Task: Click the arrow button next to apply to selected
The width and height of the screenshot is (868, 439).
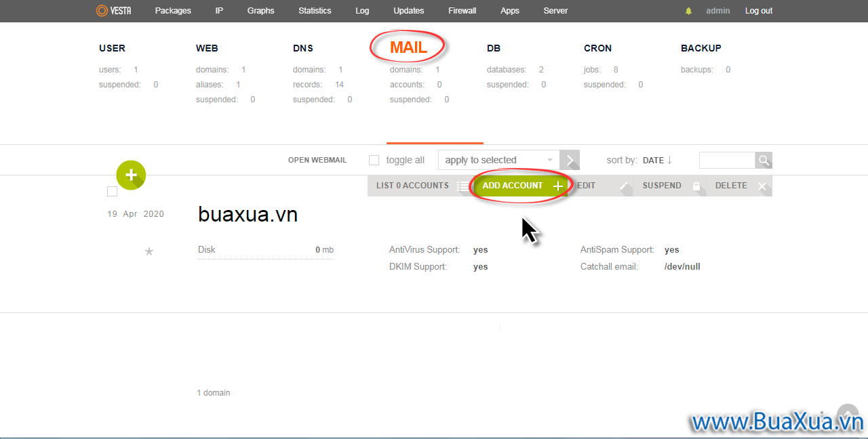Action: coord(570,160)
